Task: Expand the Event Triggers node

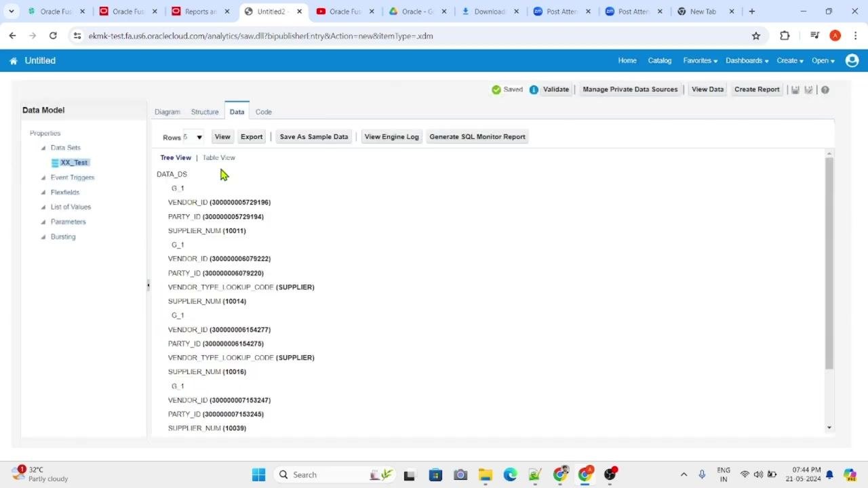Action: point(43,178)
